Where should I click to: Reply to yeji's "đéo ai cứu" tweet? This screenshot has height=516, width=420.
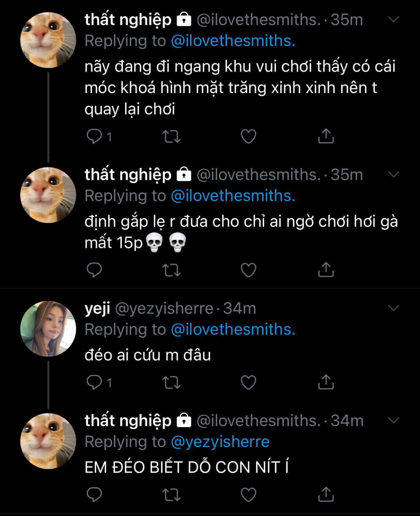pyautogui.click(x=94, y=382)
